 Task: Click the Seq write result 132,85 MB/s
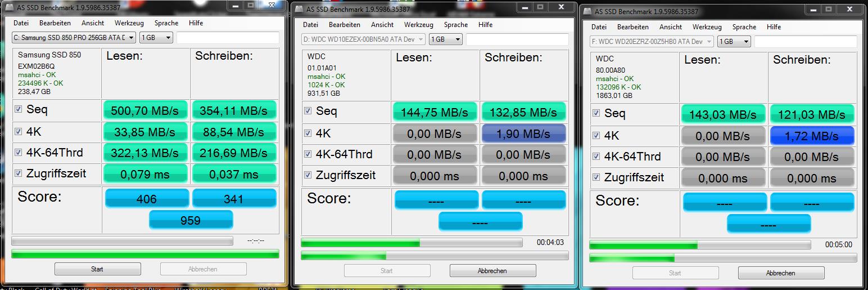click(523, 113)
